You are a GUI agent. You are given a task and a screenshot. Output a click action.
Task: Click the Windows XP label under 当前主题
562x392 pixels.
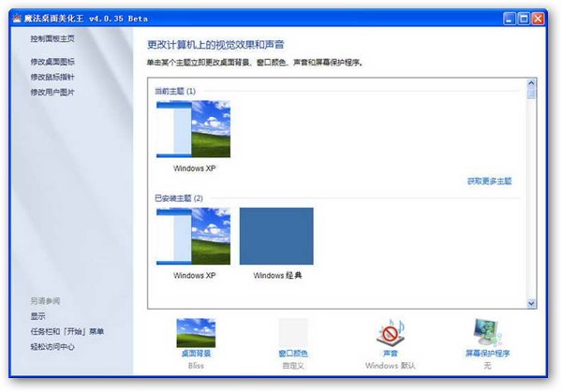(x=194, y=168)
